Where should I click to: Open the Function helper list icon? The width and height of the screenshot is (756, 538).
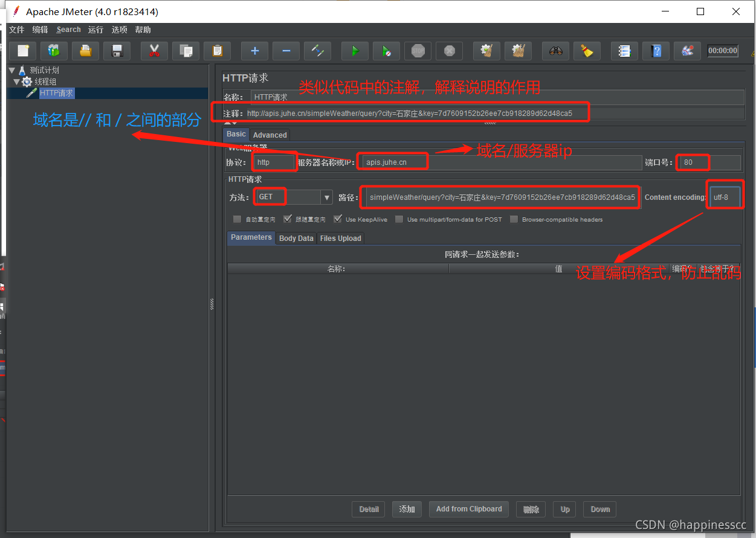(624, 51)
